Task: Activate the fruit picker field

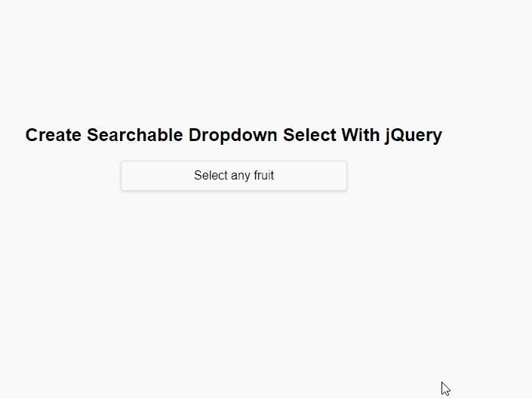Action: click(234, 176)
